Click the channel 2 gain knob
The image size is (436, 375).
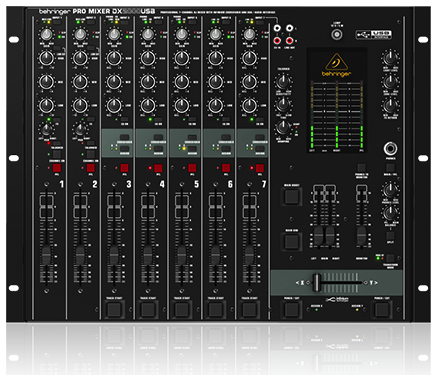tap(80, 34)
